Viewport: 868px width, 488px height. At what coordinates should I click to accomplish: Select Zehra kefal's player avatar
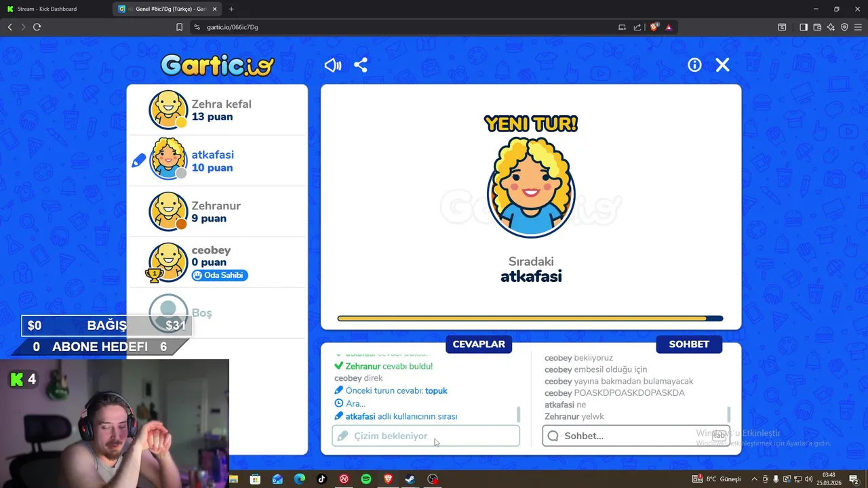coord(168,110)
